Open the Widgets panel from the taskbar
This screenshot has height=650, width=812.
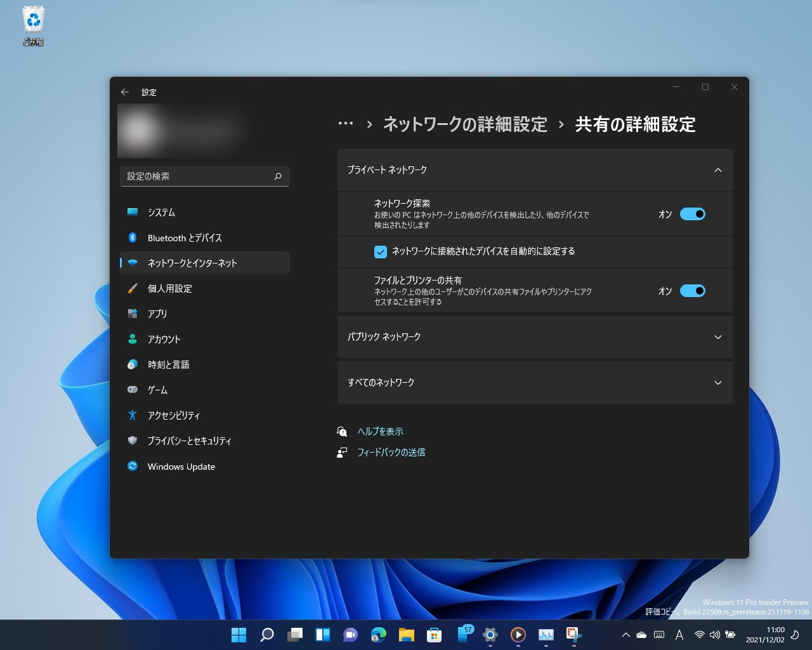(x=322, y=634)
